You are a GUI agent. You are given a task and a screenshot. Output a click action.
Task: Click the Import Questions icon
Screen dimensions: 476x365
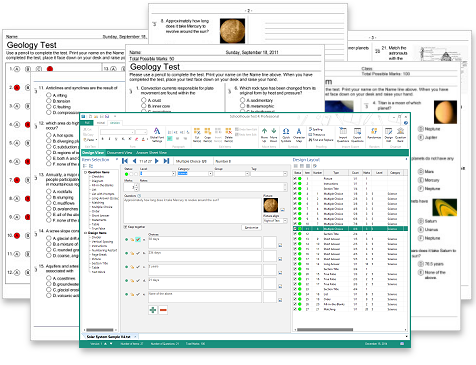(343, 135)
